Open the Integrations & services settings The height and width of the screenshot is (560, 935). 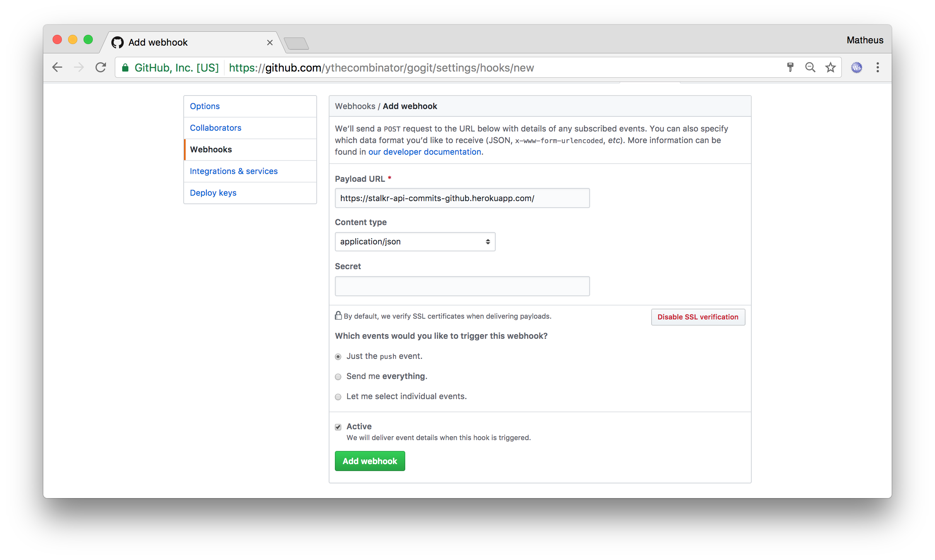coord(234,171)
